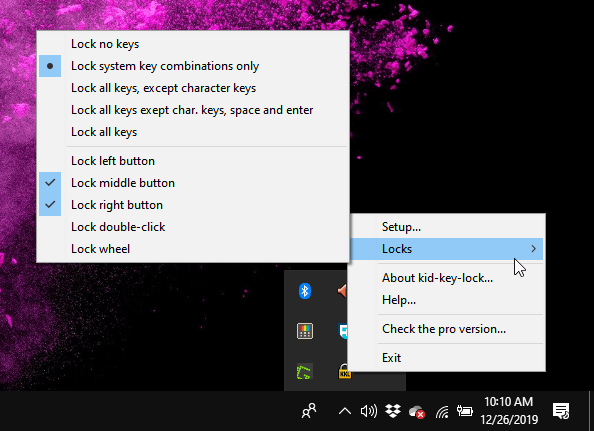Click the kid-key-lock padlock tray icon
594x431 pixels.
click(344, 371)
